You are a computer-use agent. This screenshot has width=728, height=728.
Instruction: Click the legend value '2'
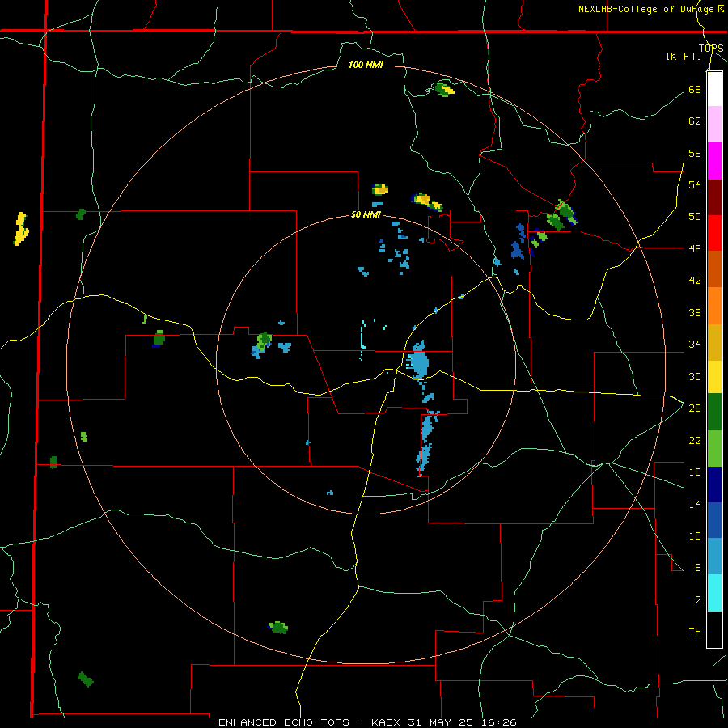(x=698, y=600)
